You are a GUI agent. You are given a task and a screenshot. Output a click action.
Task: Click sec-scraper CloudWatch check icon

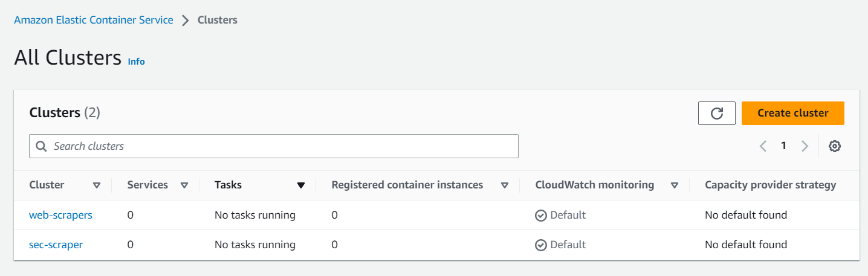[x=541, y=245]
